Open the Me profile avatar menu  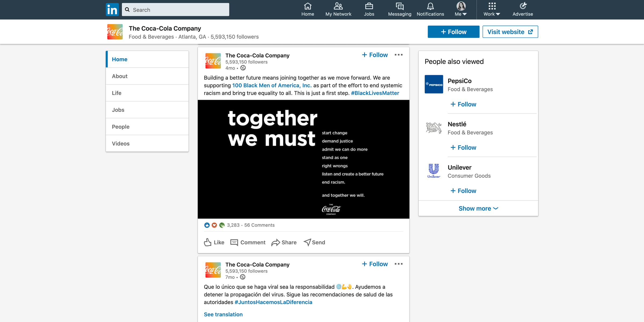click(x=461, y=10)
